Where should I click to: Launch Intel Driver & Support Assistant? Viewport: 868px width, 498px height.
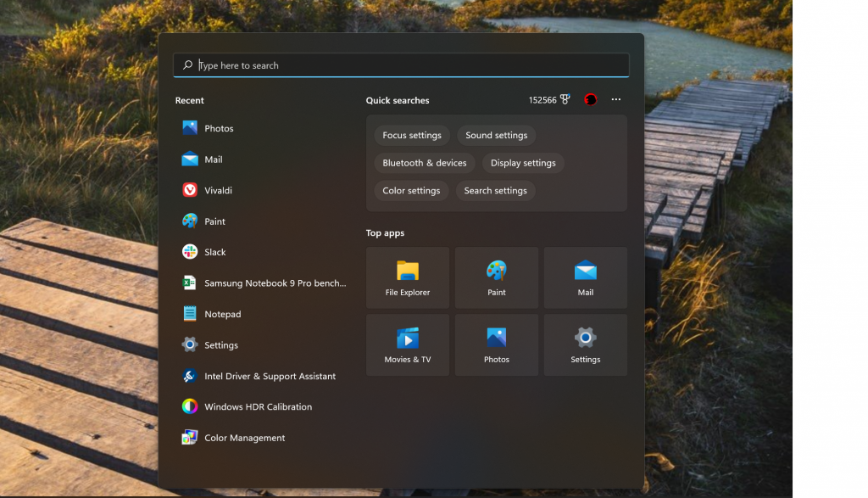[270, 376]
